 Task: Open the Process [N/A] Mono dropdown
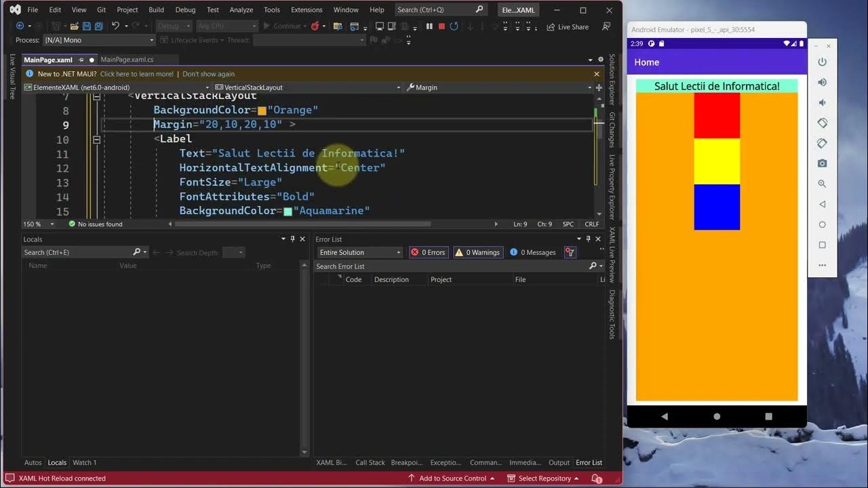(x=99, y=40)
